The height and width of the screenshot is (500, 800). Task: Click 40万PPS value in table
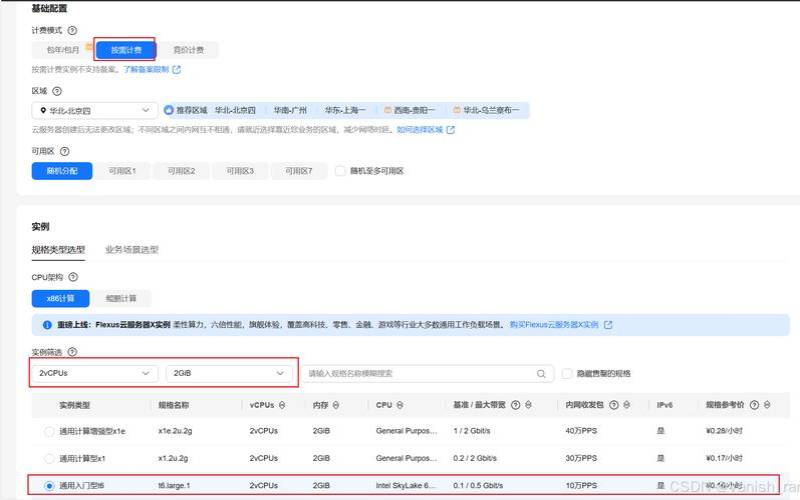coord(581,431)
